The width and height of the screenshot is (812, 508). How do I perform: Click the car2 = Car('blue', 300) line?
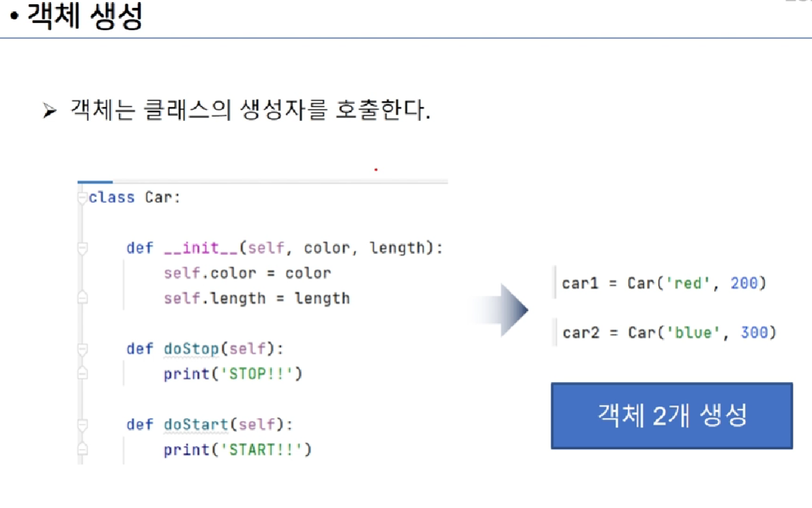[x=669, y=332]
